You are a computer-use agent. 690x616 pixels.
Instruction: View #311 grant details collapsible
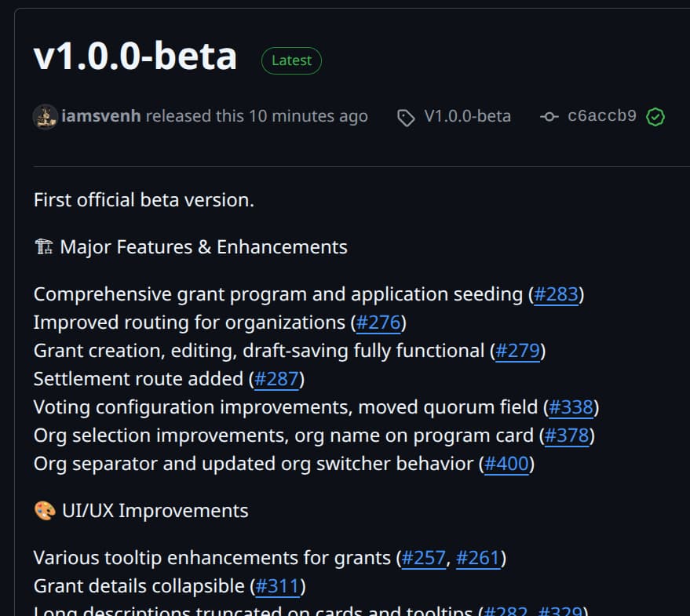277,586
